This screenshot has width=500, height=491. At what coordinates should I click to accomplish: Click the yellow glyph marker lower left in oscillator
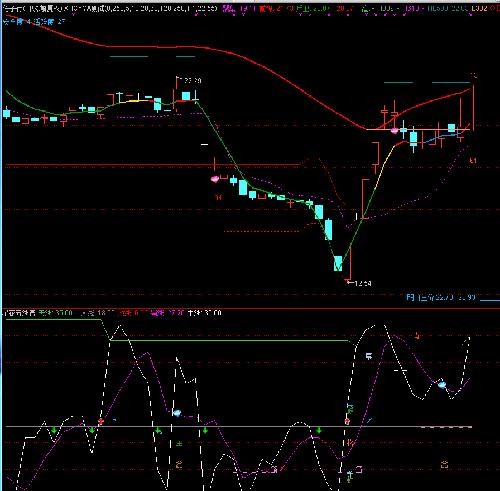tap(179, 464)
